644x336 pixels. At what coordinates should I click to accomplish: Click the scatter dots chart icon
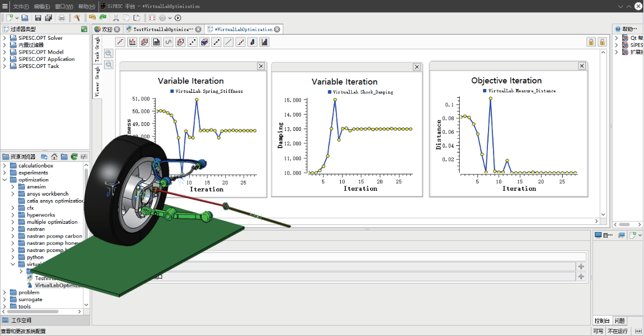tap(192, 42)
